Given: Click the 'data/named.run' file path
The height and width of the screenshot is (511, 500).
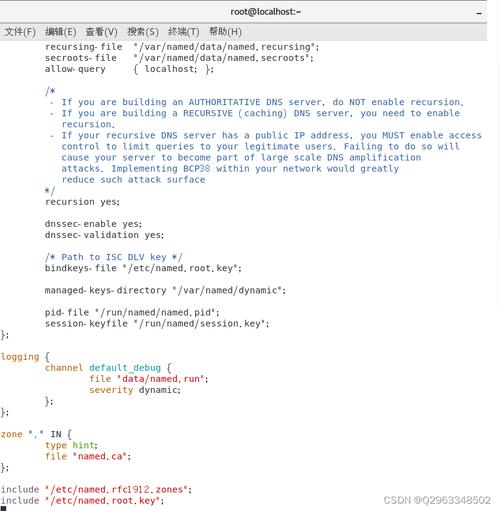Looking at the screenshot, I should pos(161,379).
